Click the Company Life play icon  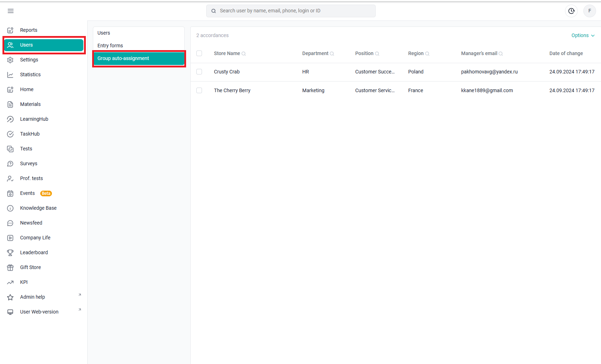pyautogui.click(x=10, y=238)
